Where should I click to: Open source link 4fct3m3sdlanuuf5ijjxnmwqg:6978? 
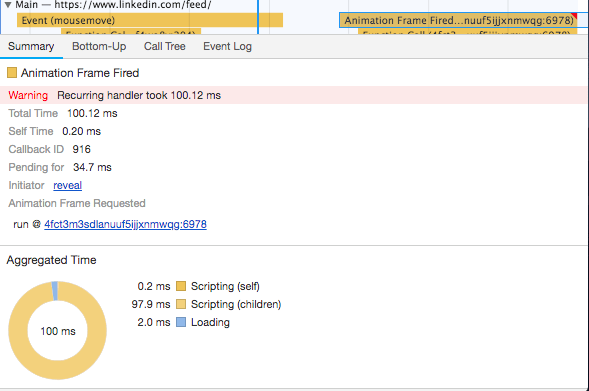click(125, 225)
